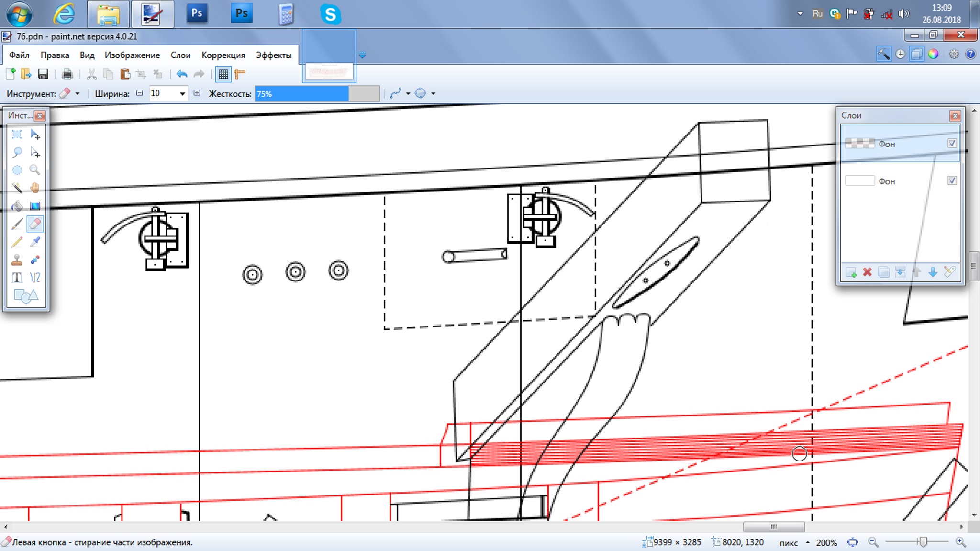Expand the image list arrow
980x551 pixels.
[x=362, y=56]
